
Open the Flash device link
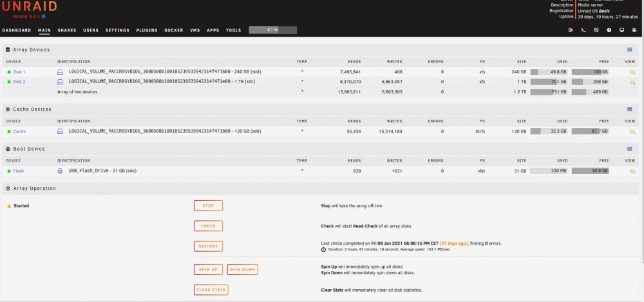(19, 171)
